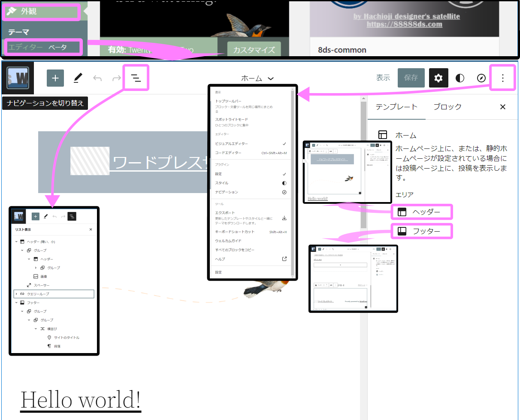Switch to the ブロック tab
520x420 pixels.
[447, 107]
